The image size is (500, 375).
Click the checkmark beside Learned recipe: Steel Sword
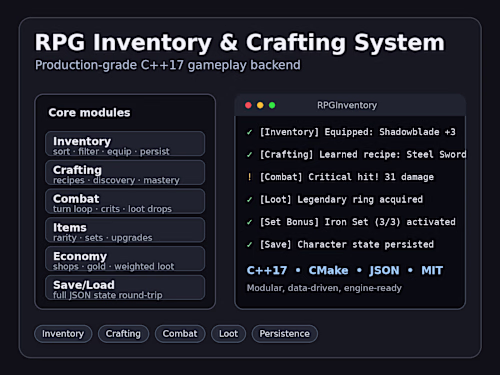coord(249,155)
